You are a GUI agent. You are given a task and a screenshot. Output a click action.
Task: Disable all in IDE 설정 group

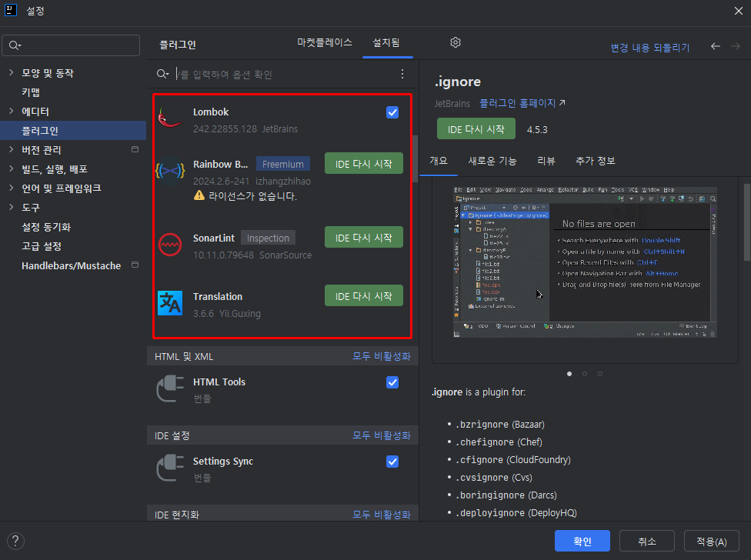[x=381, y=435]
